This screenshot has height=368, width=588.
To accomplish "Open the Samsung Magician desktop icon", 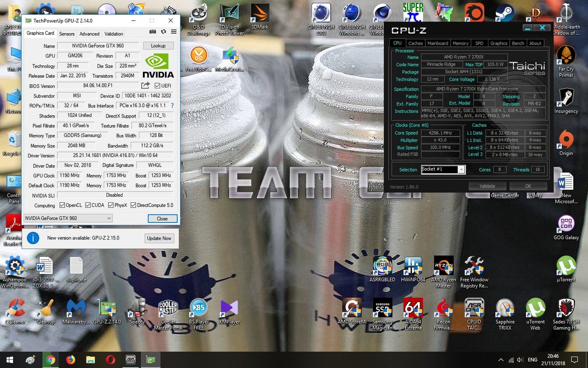I will pos(382,314).
